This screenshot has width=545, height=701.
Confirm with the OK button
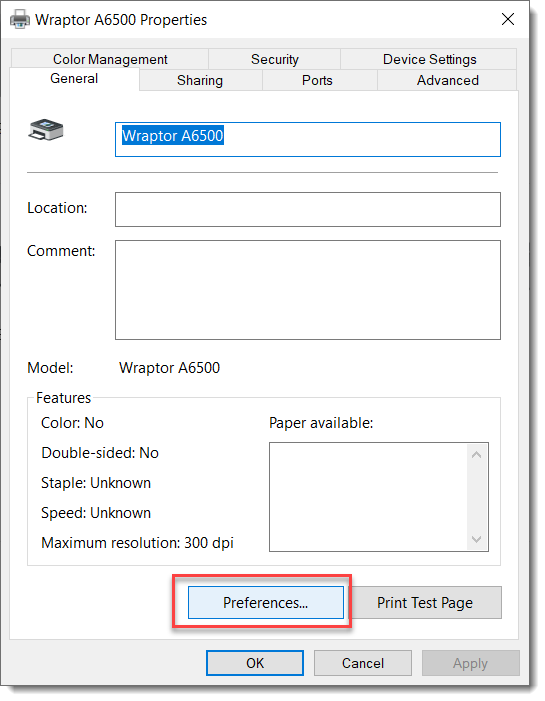coord(255,663)
